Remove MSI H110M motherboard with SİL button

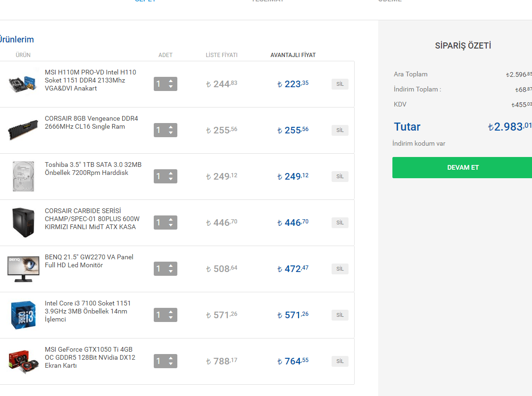pyautogui.click(x=340, y=84)
